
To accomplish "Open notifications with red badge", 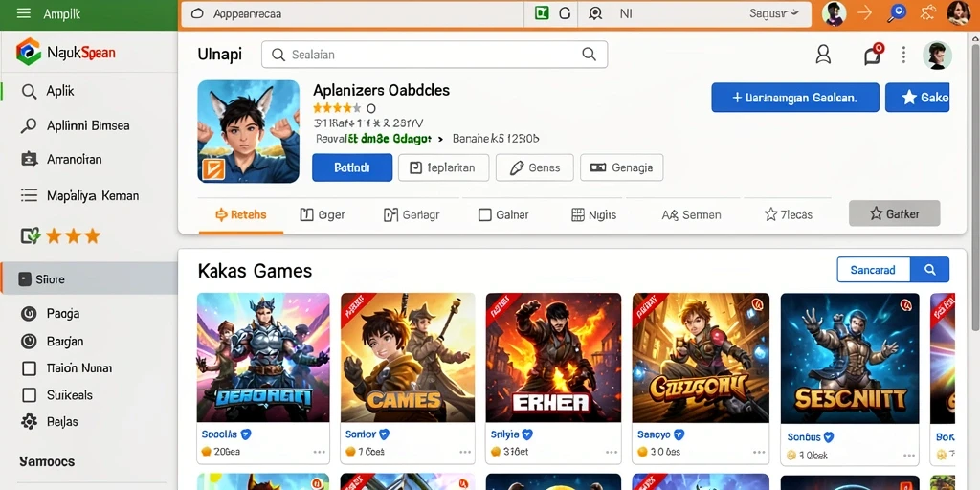I will [x=873, y=55].
